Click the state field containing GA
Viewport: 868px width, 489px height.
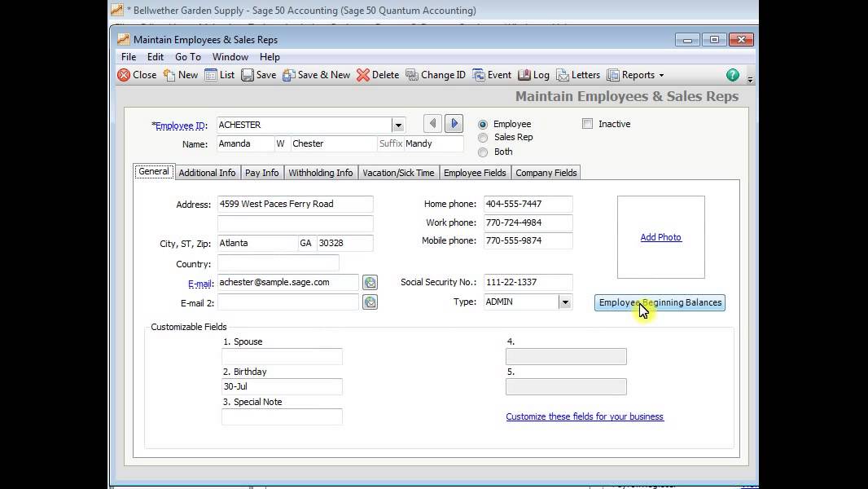[x=307, y=243]
